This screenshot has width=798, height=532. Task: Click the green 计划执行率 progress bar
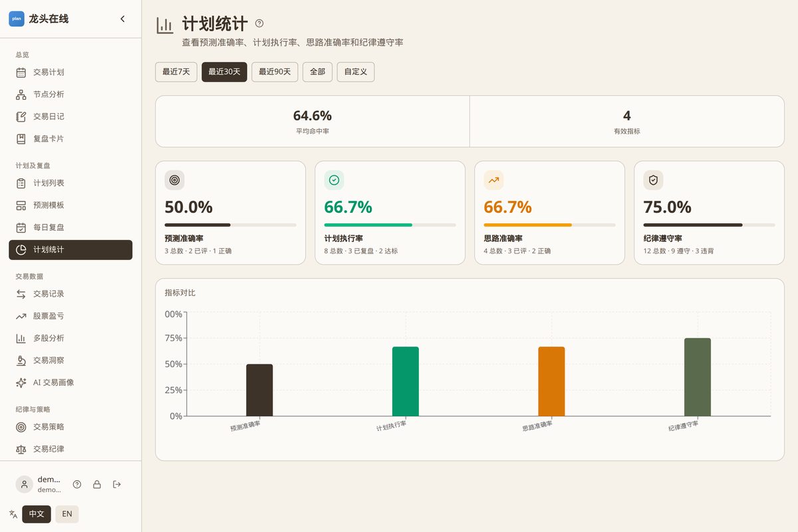[x=390, y=225]
